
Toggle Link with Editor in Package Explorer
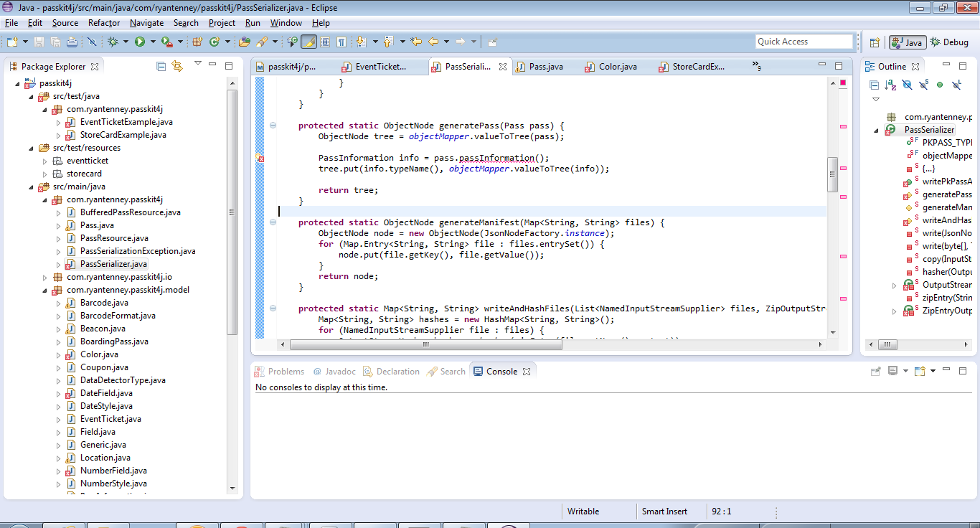[177, 66]
